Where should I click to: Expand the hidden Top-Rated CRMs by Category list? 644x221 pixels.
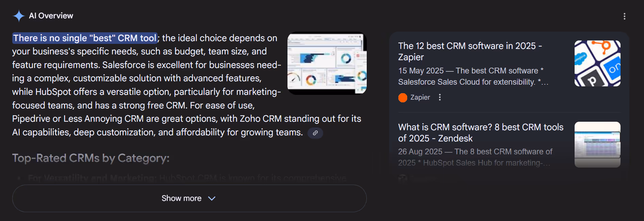189,198
